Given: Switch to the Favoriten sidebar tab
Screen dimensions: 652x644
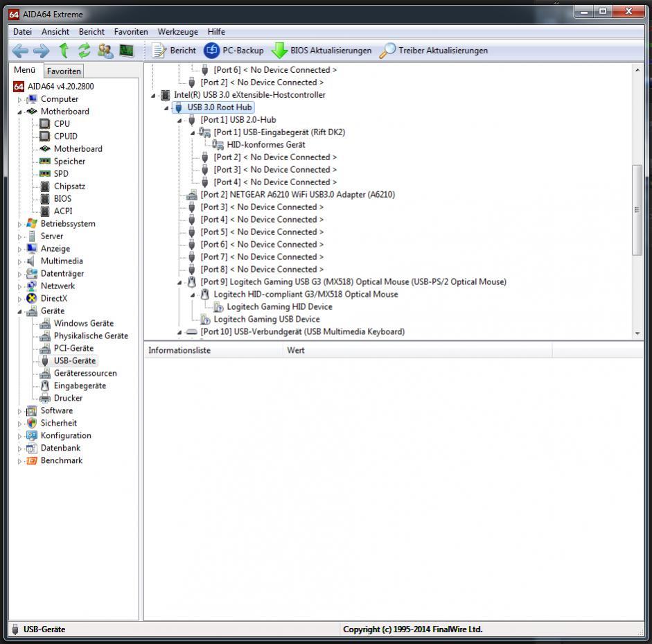Looking at the screenshot, I should coord(64,71).
